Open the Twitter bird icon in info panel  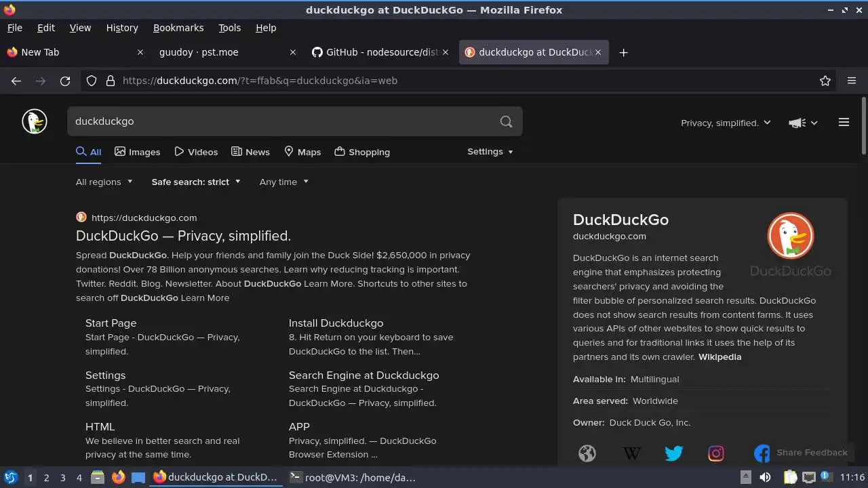673,453
